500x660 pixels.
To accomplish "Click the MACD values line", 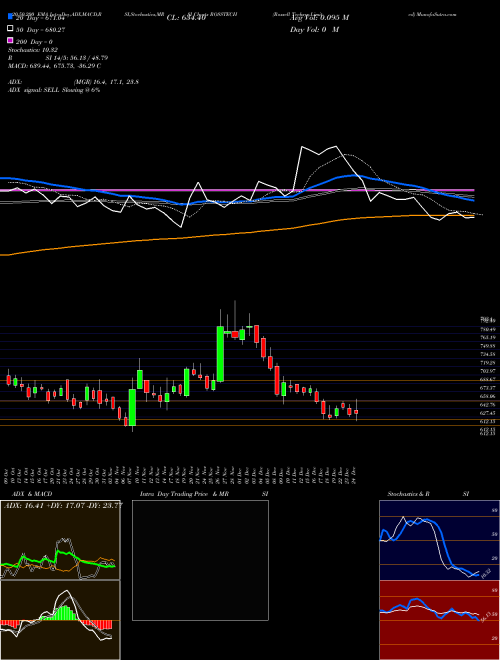I will (x=54, y=66).
